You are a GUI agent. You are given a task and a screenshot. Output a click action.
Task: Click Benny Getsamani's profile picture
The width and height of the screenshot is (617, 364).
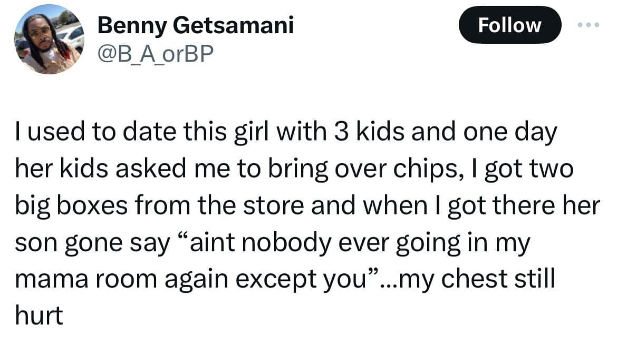(49, 41)
